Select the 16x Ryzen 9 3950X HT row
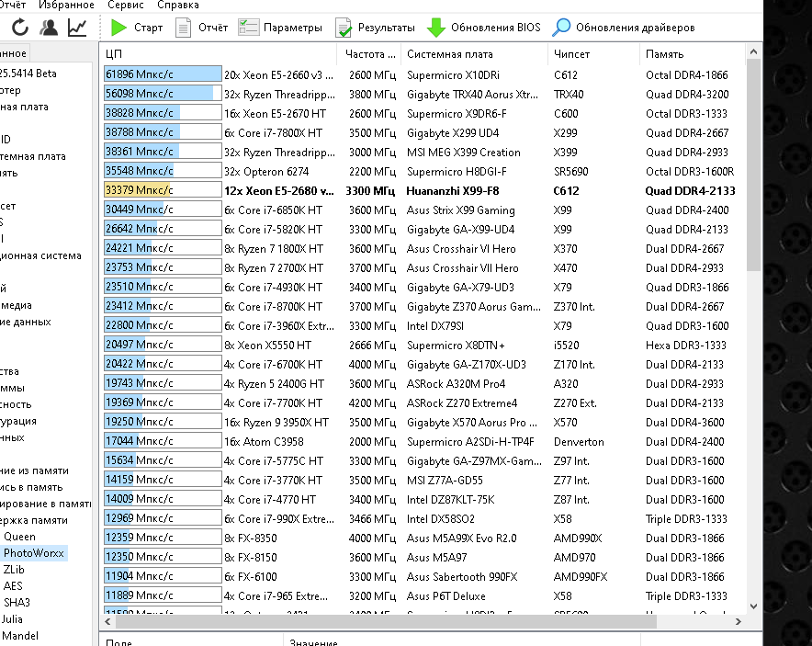 click(x=422, y=422)
